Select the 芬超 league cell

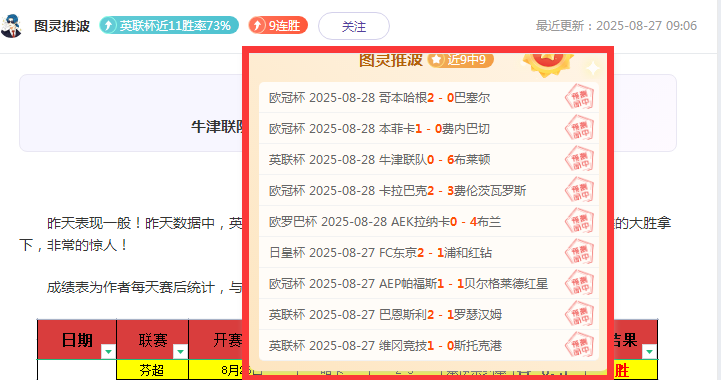[x=153, y=370]
